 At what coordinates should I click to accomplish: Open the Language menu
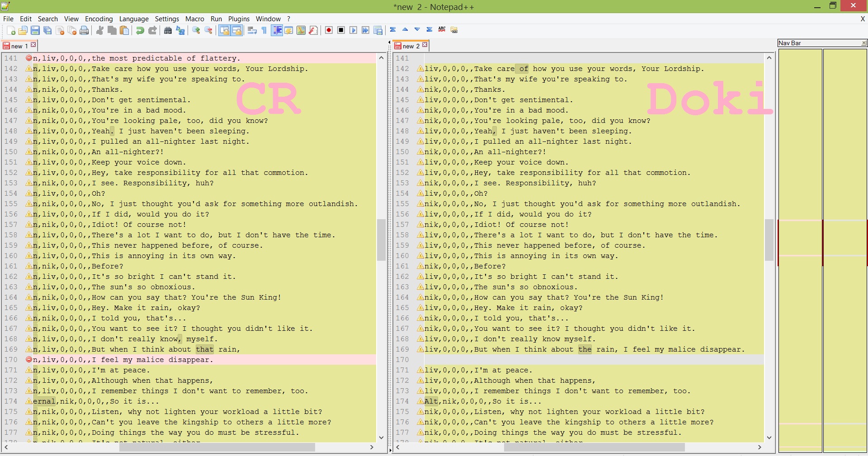coord(134,19)
